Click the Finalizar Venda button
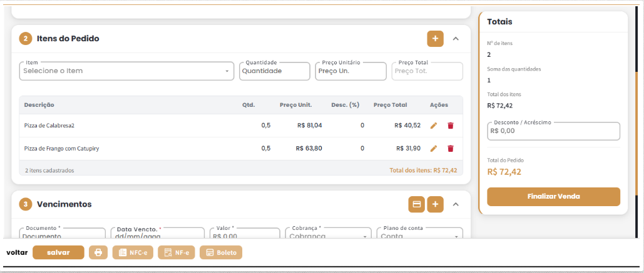 [554, 197]
